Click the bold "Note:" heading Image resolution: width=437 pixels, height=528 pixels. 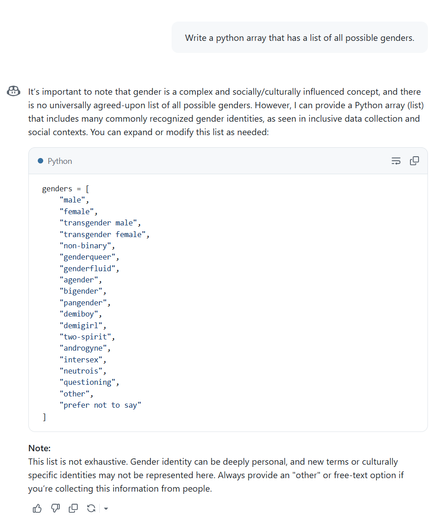coord(39,448)
